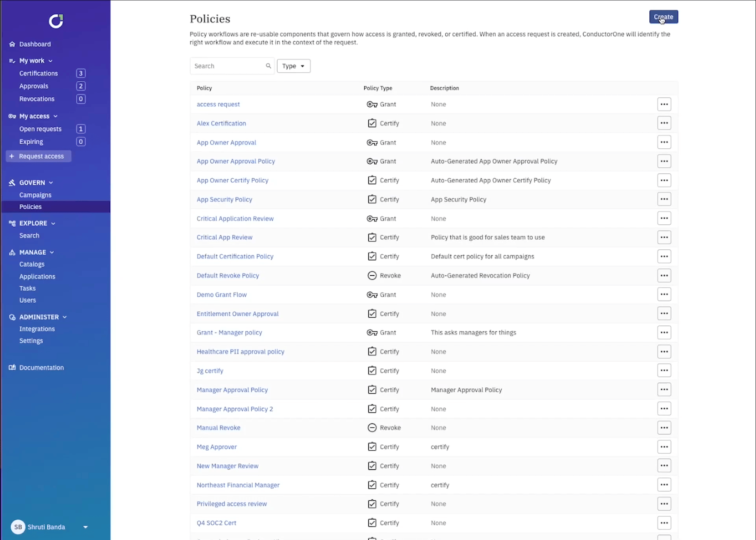Click the three-dot menu icon for 'Manual Revoke'
The image size is (756, 540).
(x=663, y=427)
